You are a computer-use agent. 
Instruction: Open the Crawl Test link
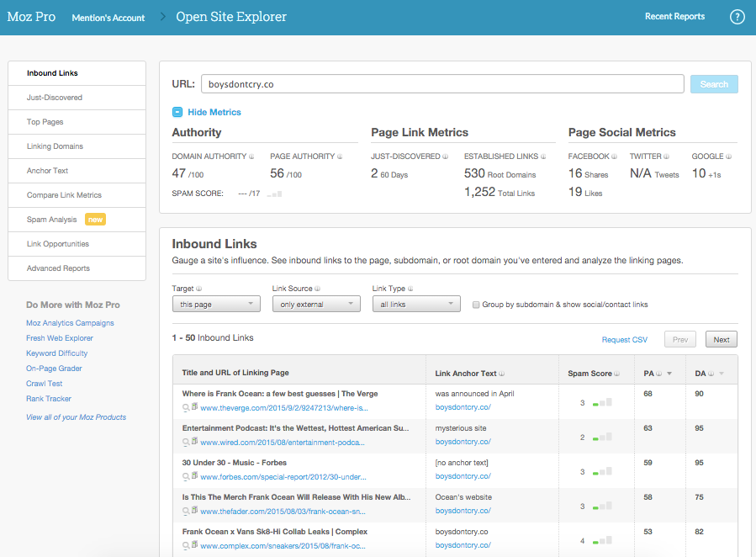coord(45,384)
